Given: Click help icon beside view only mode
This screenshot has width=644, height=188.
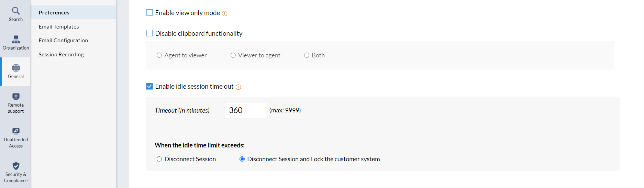Looking at the screenshot, I should [x=225, y=14].
